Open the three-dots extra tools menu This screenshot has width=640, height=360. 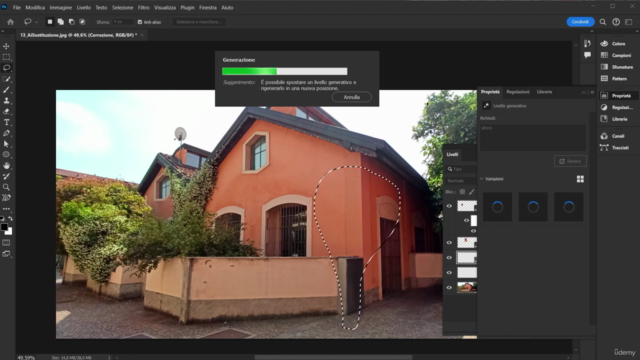pos(6,209)
